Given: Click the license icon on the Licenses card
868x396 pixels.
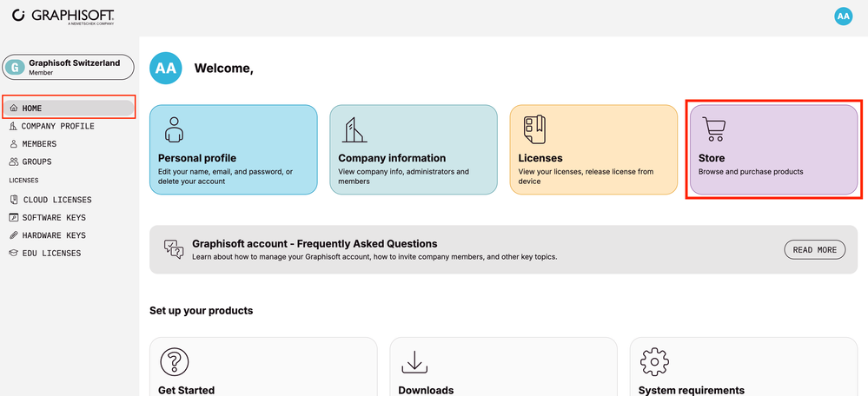Looking at the screenshot, I should point(534,130).
